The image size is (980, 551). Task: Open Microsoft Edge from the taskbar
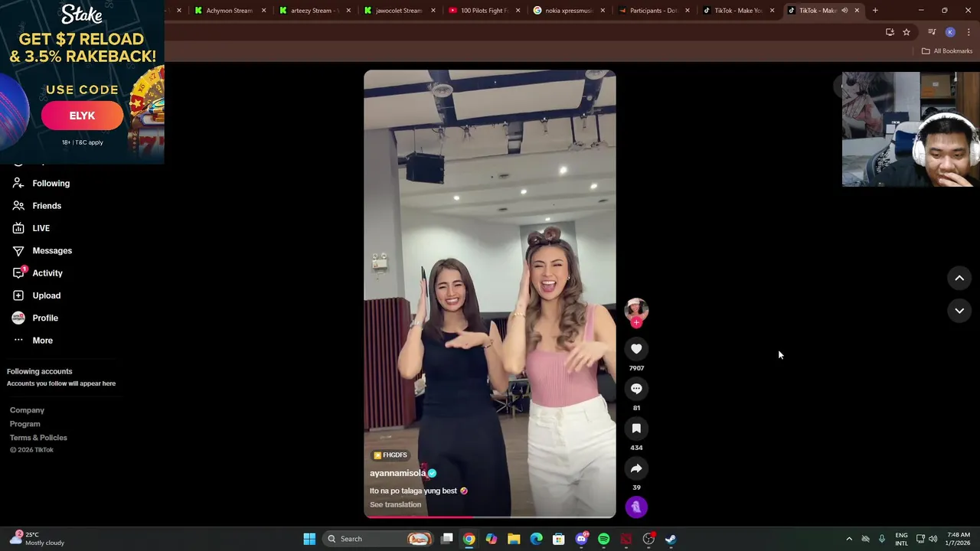536,539
